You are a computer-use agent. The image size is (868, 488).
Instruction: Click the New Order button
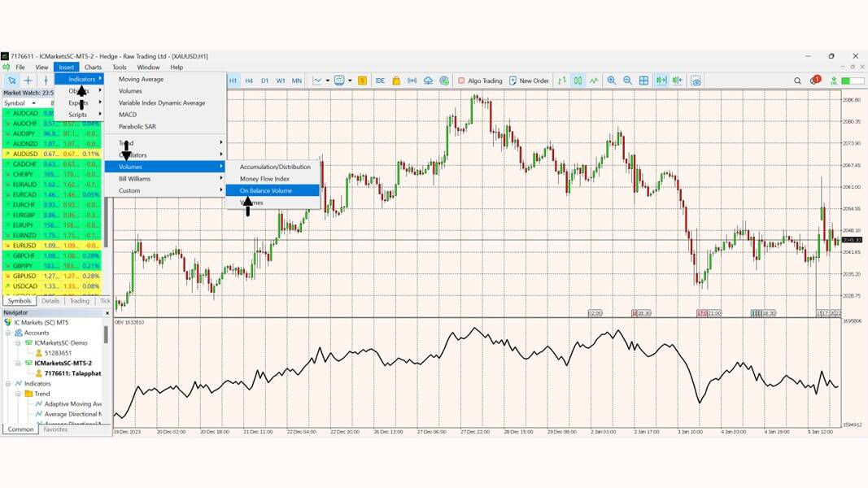(529, 81)
